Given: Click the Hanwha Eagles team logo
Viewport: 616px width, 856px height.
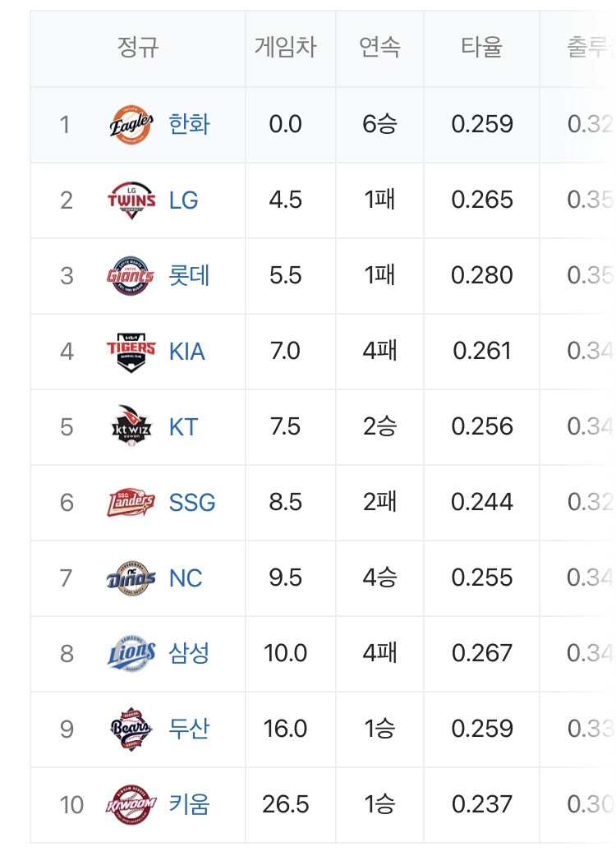Looking at the screenshot, I should [x=131, y=125].
